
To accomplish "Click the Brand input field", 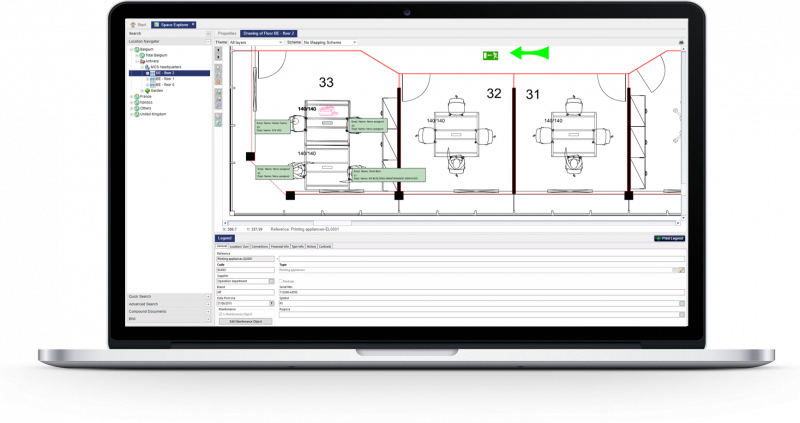I will (245, 292).
